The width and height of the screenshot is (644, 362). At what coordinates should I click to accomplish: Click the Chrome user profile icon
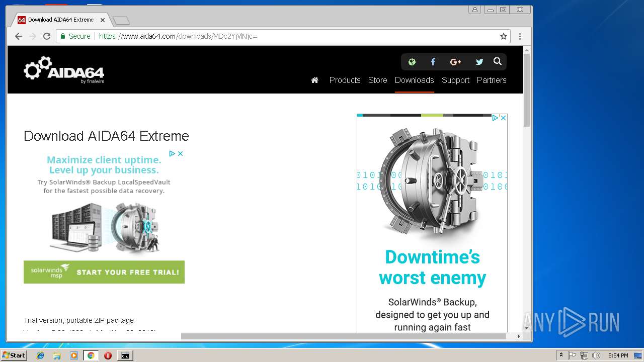click(x=474, y=10)
